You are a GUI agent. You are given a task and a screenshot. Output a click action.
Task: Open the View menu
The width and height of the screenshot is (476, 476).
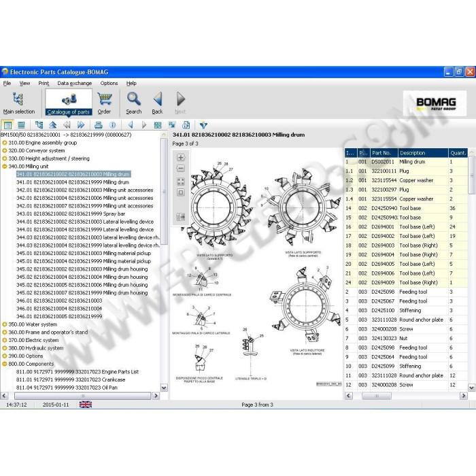24,83
